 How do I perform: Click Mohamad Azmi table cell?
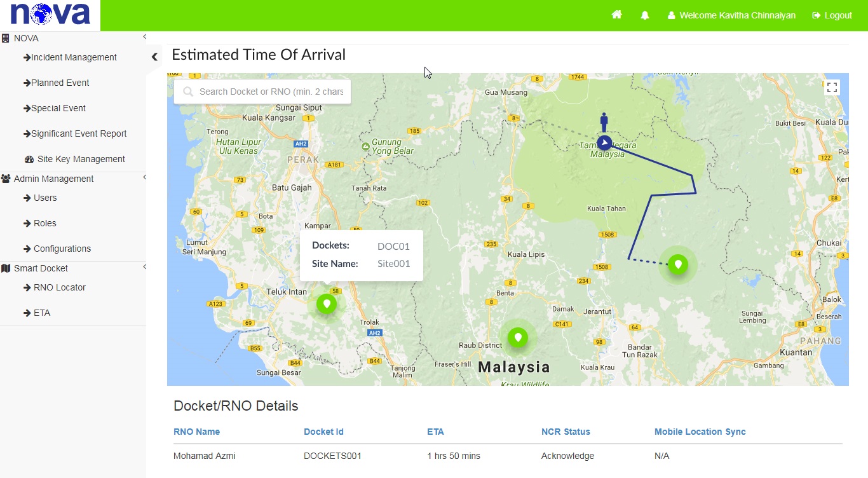pos(204,456)
